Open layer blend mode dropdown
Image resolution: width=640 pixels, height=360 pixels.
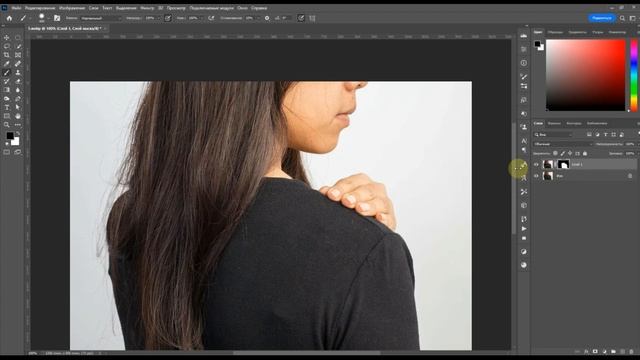click(562, 144)
